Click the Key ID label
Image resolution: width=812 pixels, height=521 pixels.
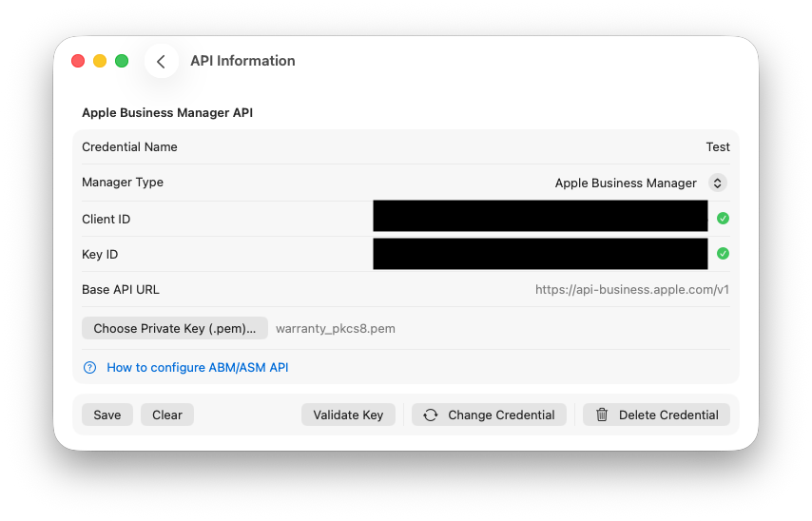100,254
